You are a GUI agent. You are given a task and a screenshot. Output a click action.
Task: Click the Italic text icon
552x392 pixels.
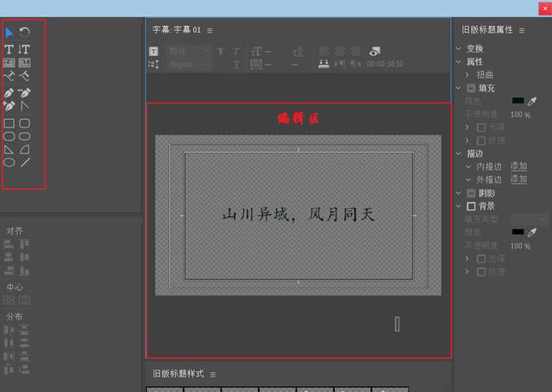[236, 52]
